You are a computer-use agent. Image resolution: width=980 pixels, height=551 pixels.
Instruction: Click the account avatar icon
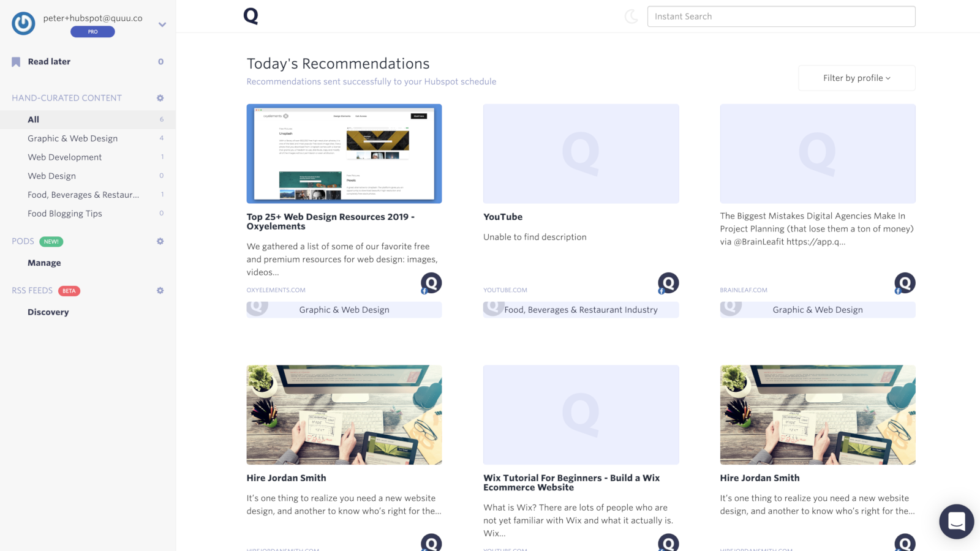[23, 23]
